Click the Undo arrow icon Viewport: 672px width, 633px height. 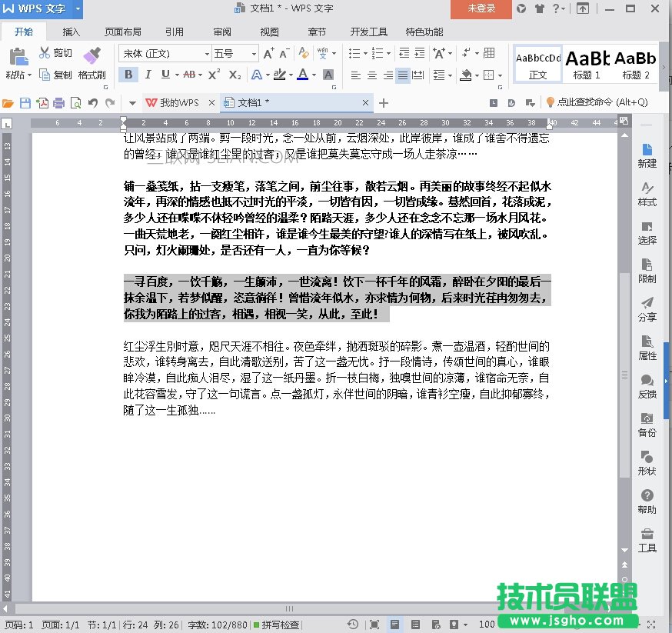pos(93,103)
